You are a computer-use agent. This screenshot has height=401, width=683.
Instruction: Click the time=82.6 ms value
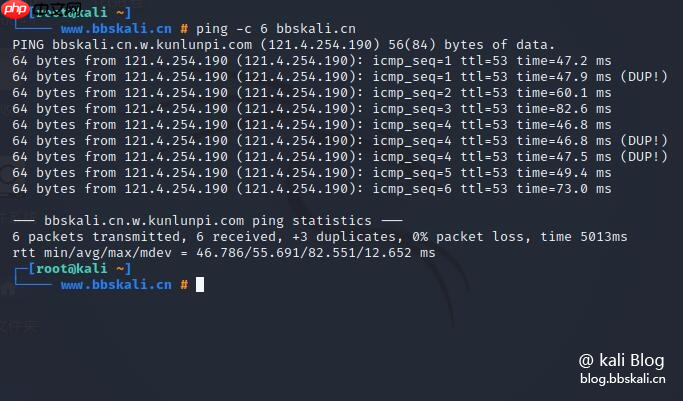coord(564,109)
